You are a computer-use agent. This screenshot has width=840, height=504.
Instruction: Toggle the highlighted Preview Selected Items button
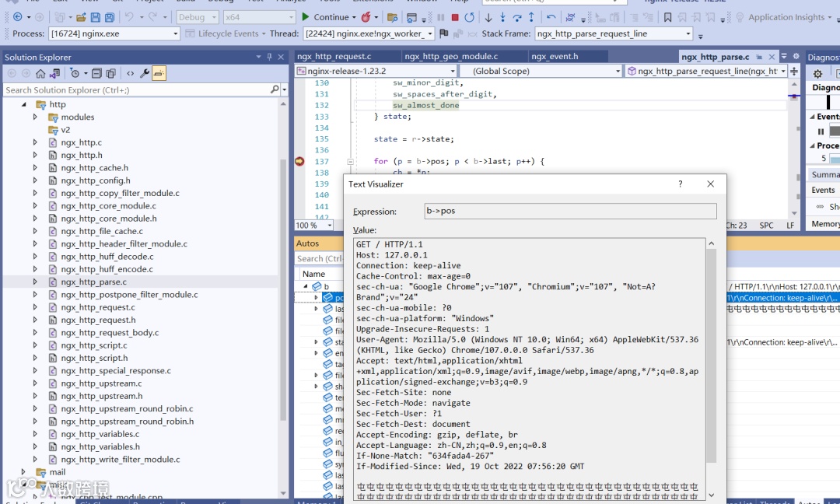point(159,73)
